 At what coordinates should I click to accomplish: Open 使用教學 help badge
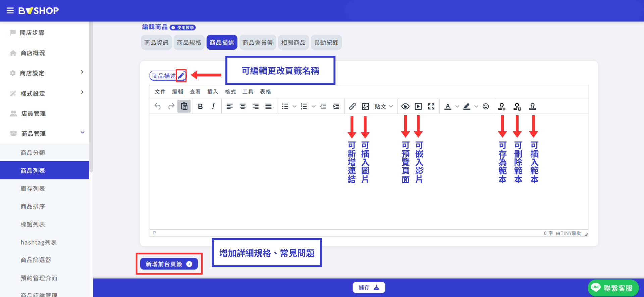coord(183,28)
